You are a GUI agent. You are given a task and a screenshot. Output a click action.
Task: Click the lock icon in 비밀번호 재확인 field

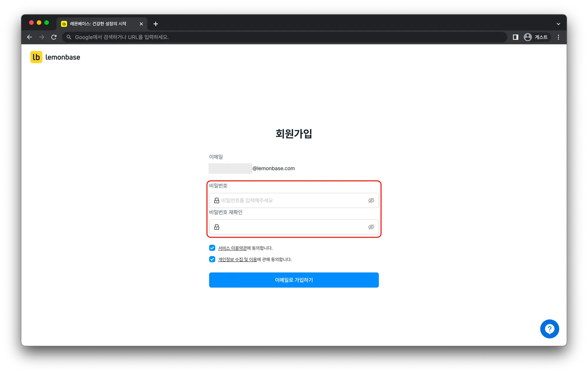coord(217,227)
